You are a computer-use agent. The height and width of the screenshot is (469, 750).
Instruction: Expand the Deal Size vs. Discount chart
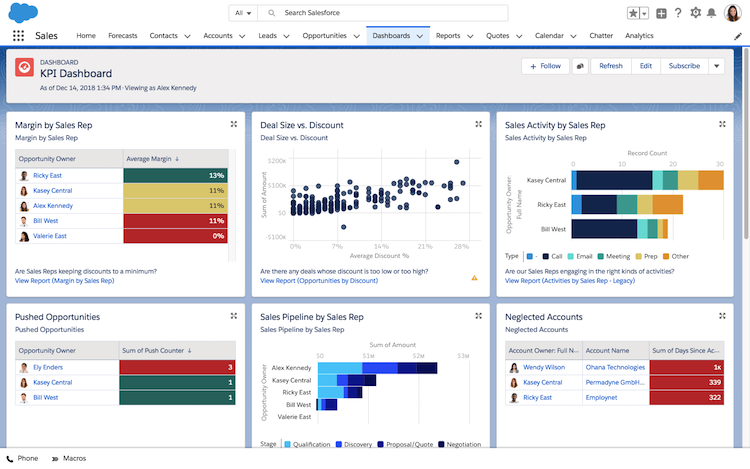pyautogui.click(x=478, y=124)
